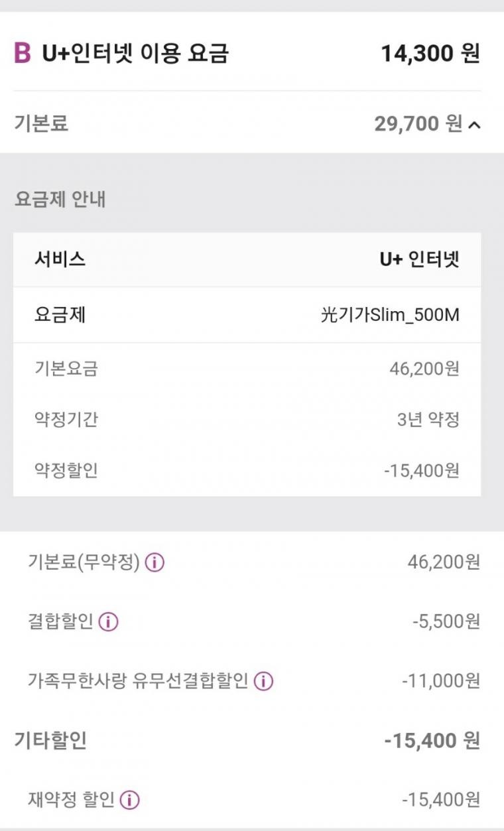Select the U+인터넷 이용 요금 heading
Screen dimensions: 504x831
pyautogui.click(x=135, y=53)
